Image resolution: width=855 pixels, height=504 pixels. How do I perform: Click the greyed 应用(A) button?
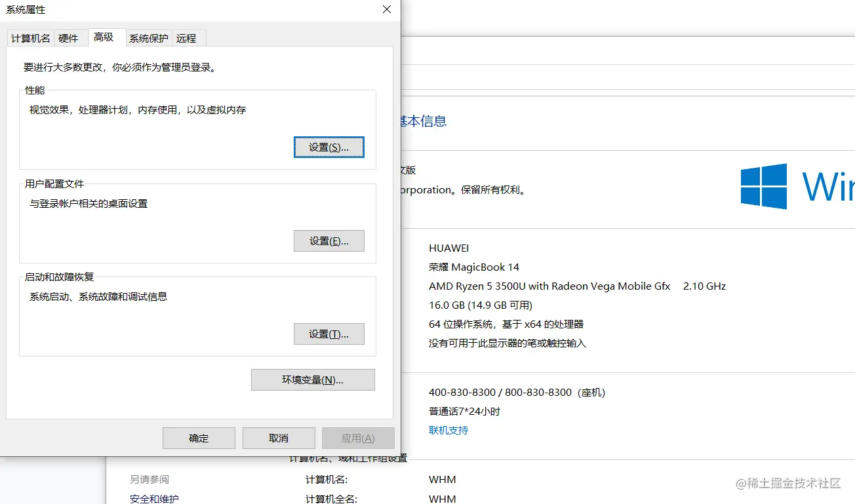358,438
